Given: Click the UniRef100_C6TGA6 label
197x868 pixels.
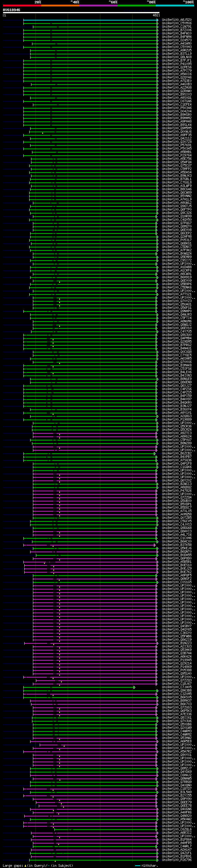Looking at the screenshot, I should [x=177, y=101].
